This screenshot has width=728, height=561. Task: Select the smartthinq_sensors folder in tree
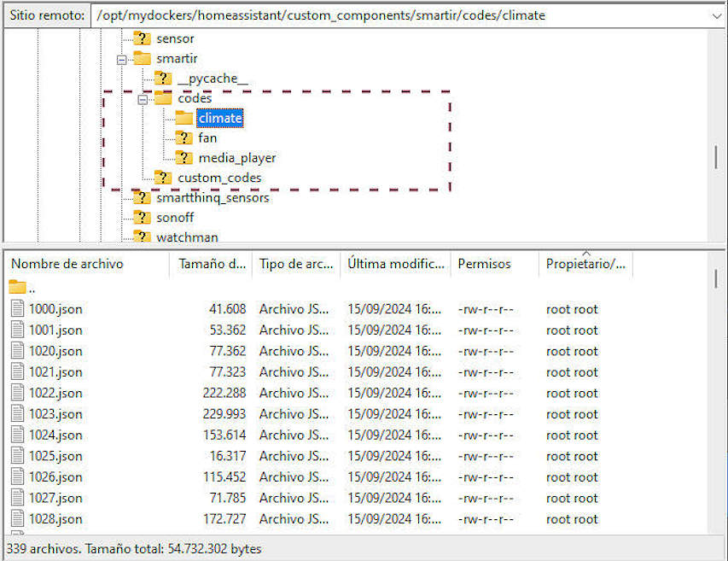[213, 198]
